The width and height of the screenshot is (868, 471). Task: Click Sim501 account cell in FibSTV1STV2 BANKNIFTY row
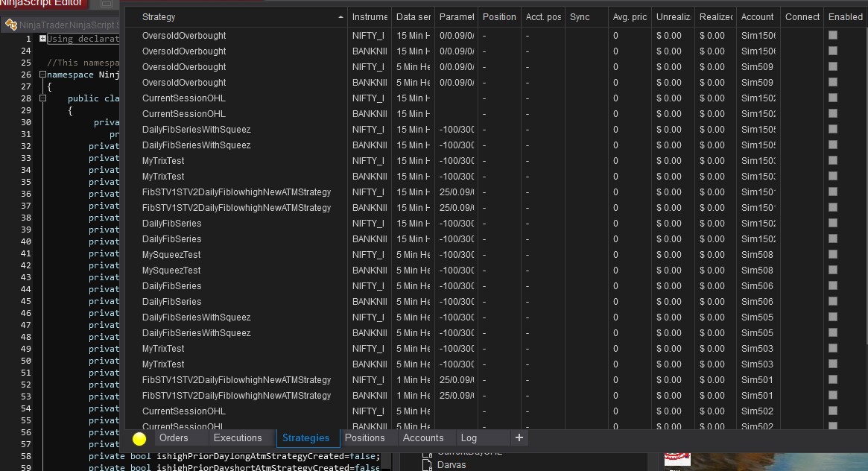(757, 396)
